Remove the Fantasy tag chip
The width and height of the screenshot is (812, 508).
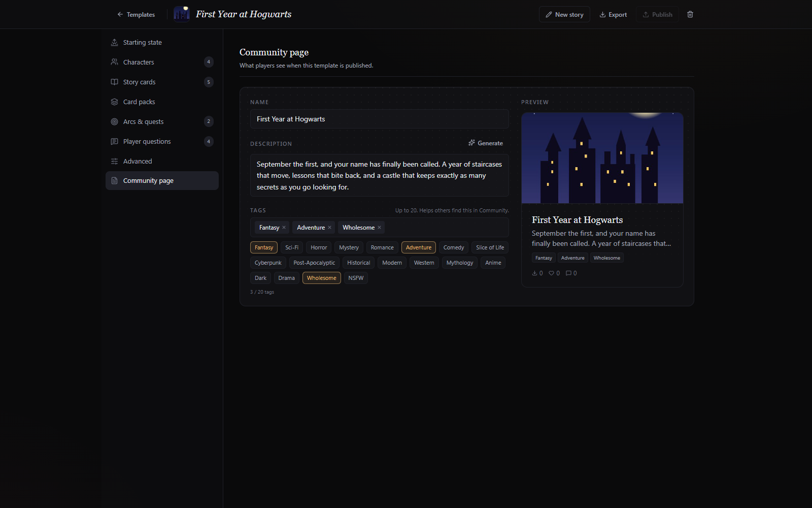tap(284, 228)
